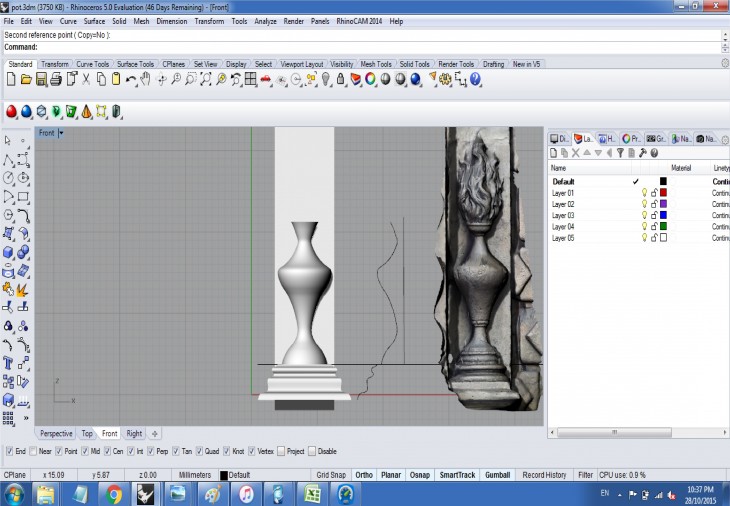730x506 pixels.
Task: Open the status bar Default layer dropdown
Action: click(x=240, y=475)
